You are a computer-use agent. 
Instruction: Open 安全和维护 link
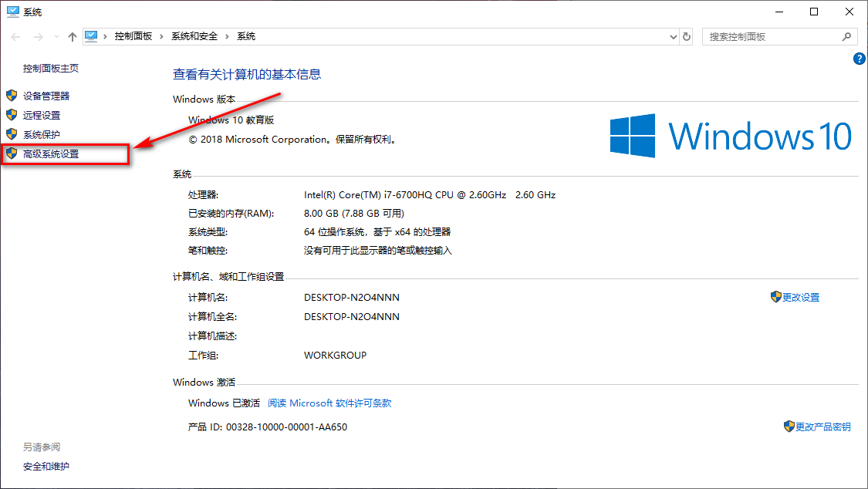point(46,467)
